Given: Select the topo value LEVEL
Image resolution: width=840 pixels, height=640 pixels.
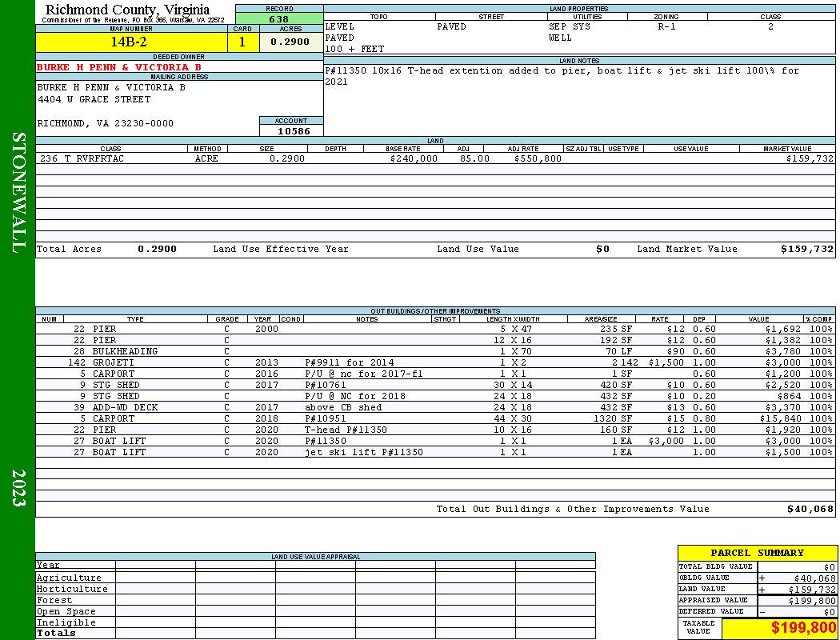Looking at the screenshot, I should pyautogui.click(x=340, y=26).
